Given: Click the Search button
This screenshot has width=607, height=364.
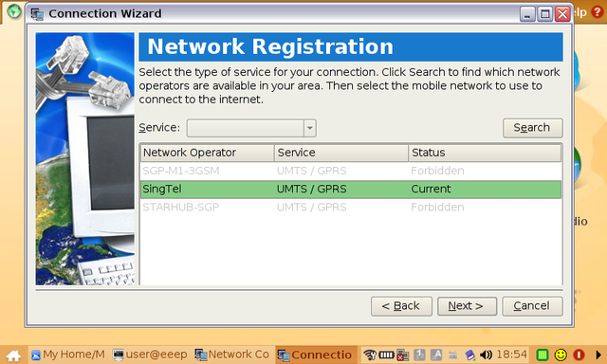Looking at the screenshot, I should tap(532, 128).
